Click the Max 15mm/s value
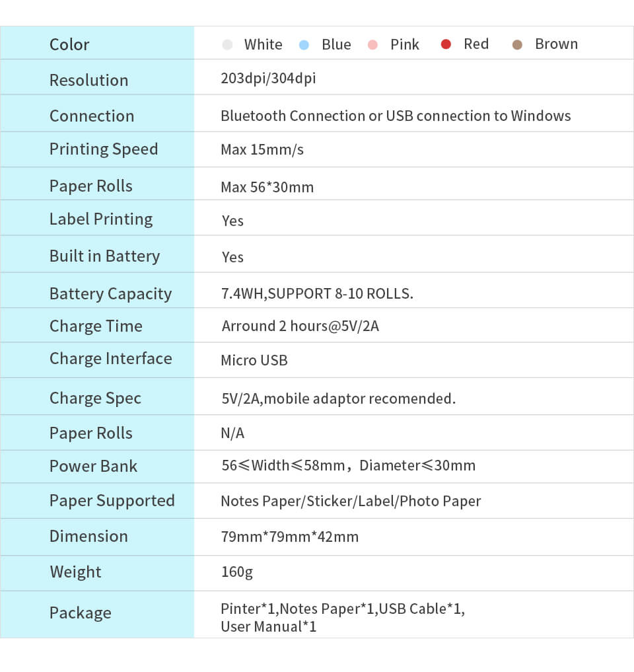634x672 pixels. point(262,149)
